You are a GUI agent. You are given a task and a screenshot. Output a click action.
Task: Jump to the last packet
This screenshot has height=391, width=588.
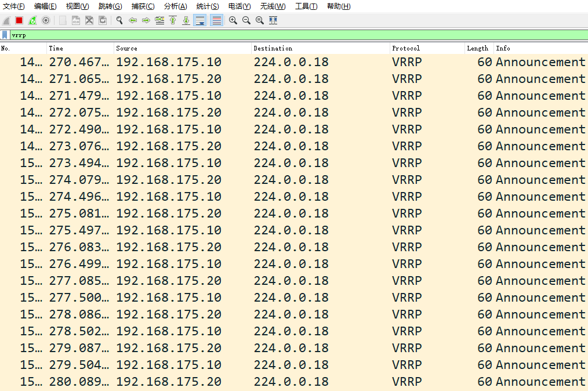tap(186, 20)
